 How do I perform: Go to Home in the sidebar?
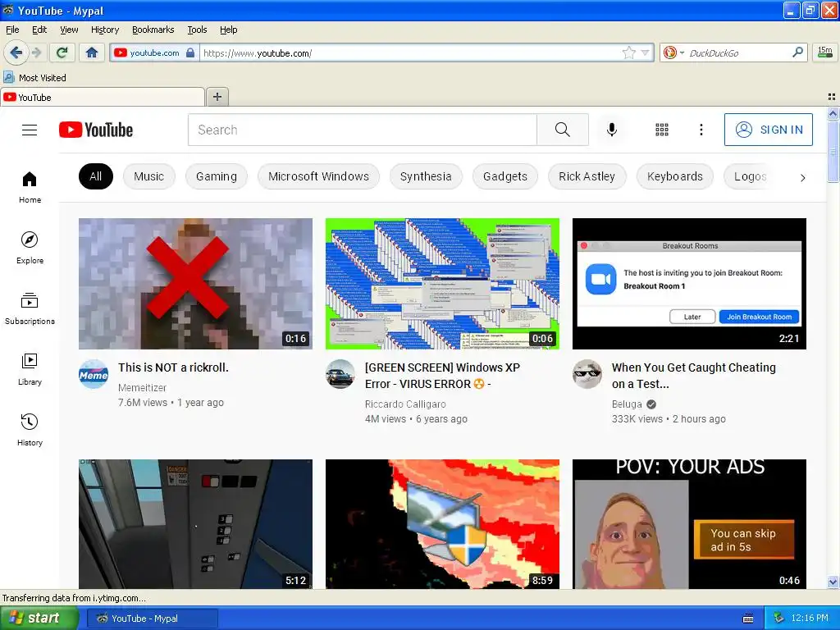(x=30, y=188)
